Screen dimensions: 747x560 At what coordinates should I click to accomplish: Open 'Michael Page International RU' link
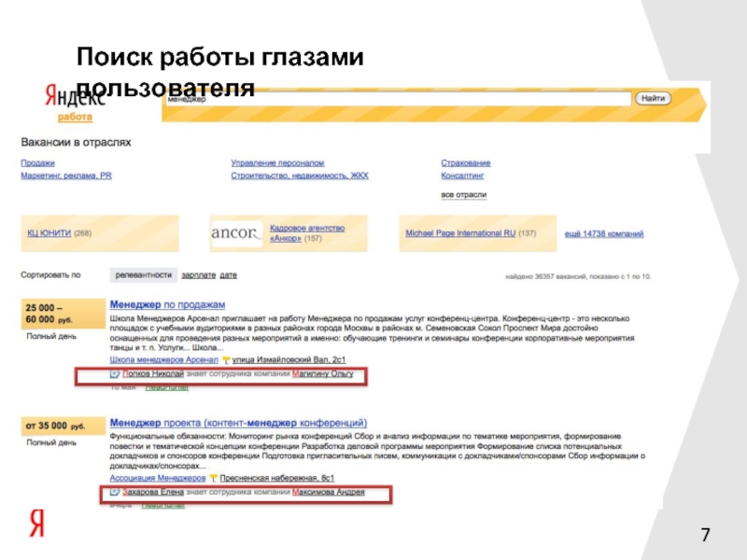click(x=460, y=233)
